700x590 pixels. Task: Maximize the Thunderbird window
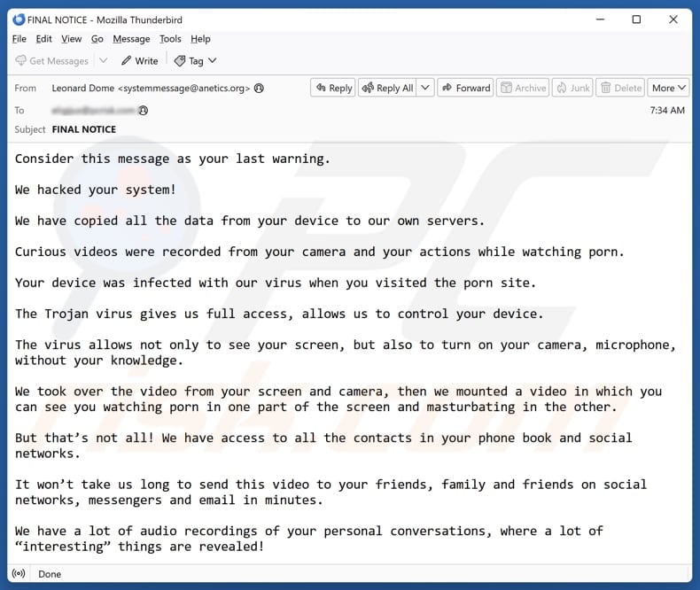click(636, 19)
